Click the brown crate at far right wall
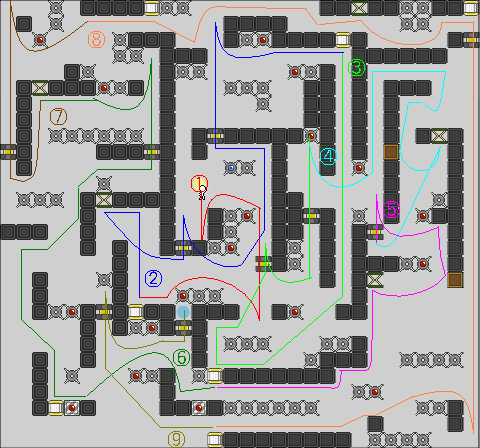This screenshot has height=448, width=480. [455, 280]
